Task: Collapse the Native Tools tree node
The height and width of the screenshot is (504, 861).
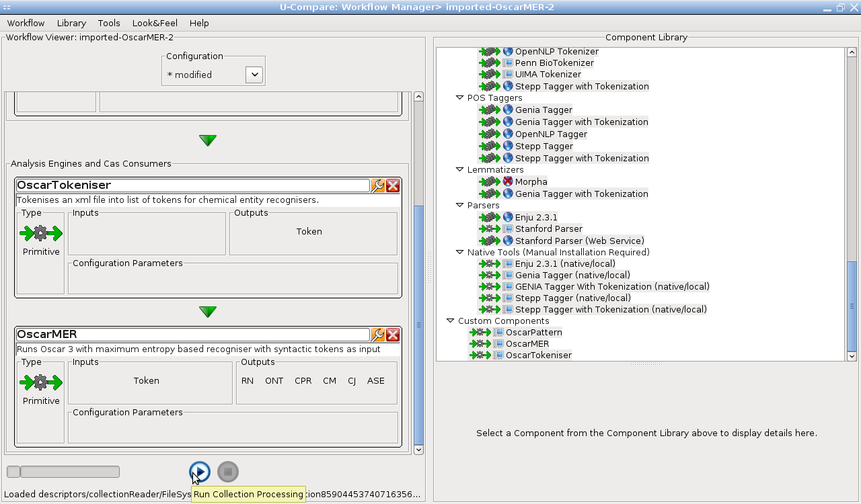Action: click(x=459, y=253)
